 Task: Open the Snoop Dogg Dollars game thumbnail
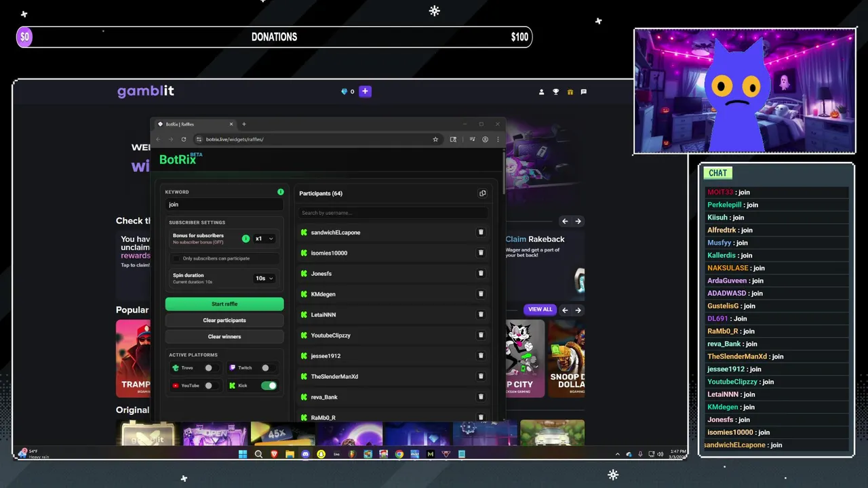point(567,359)
